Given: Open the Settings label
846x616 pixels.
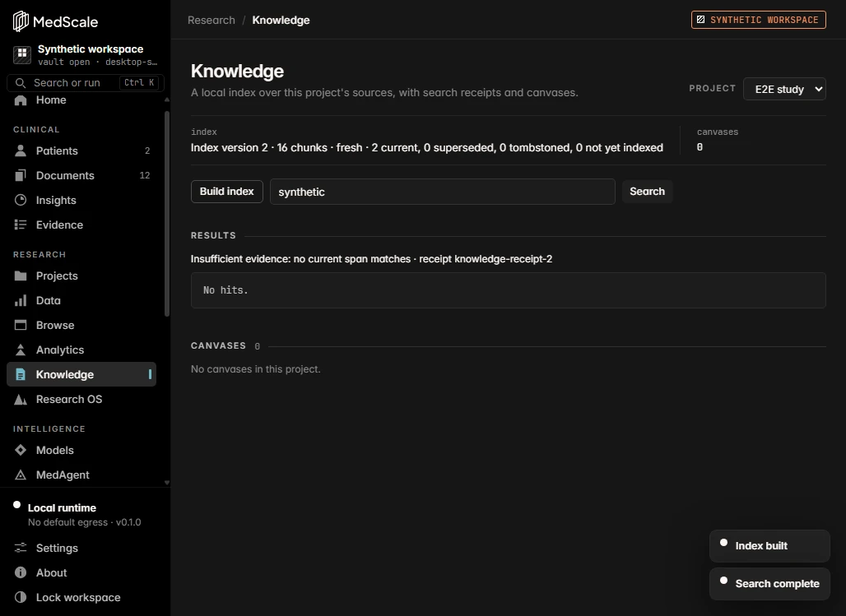Looking at the screenshot, I should tap(57, 548).
